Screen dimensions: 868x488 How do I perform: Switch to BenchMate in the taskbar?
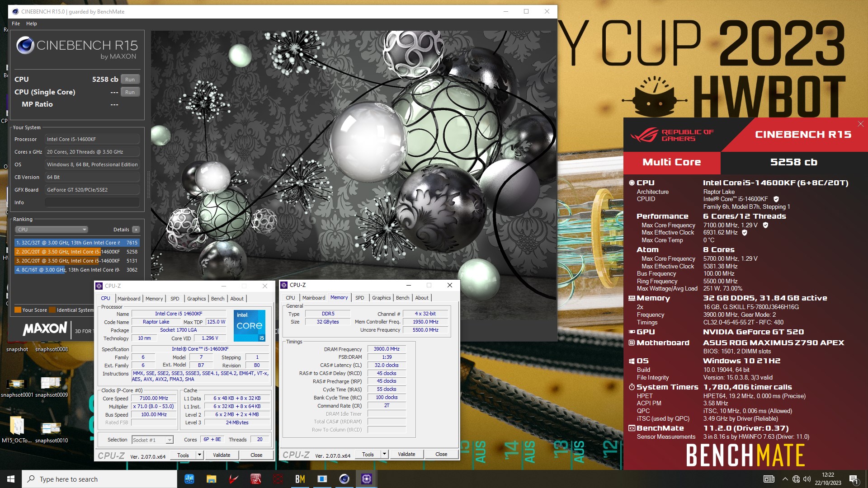coord(300,479)
